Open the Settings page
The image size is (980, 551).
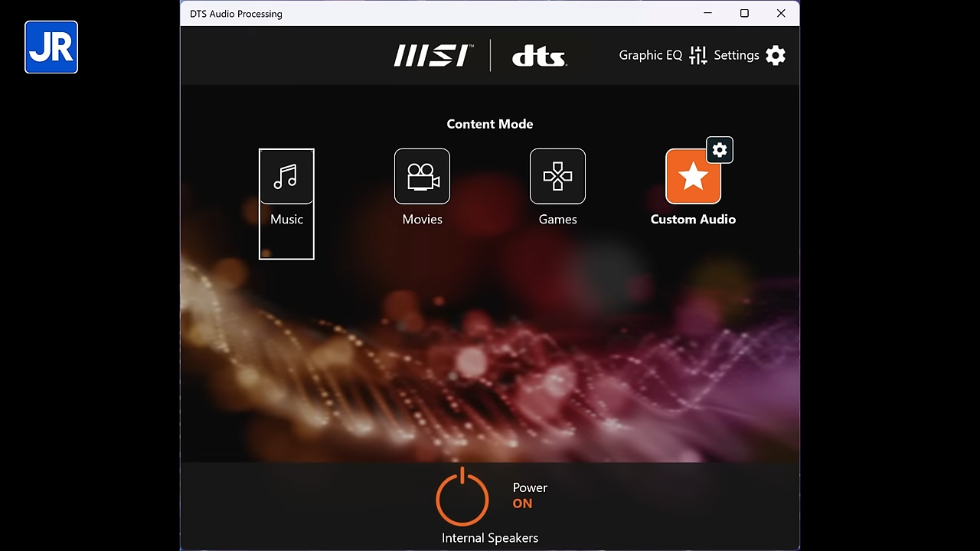tap(737, 55)
